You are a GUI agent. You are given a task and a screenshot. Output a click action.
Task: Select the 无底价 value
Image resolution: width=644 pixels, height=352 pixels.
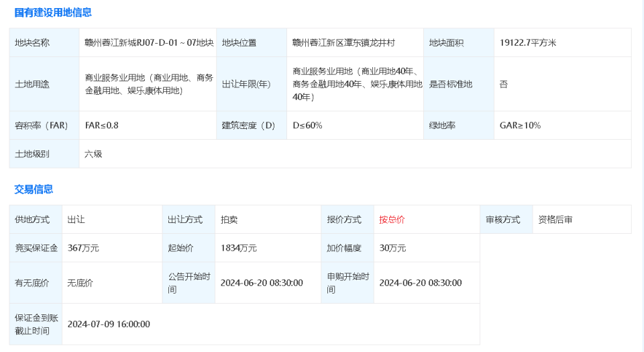pos(80,283)
